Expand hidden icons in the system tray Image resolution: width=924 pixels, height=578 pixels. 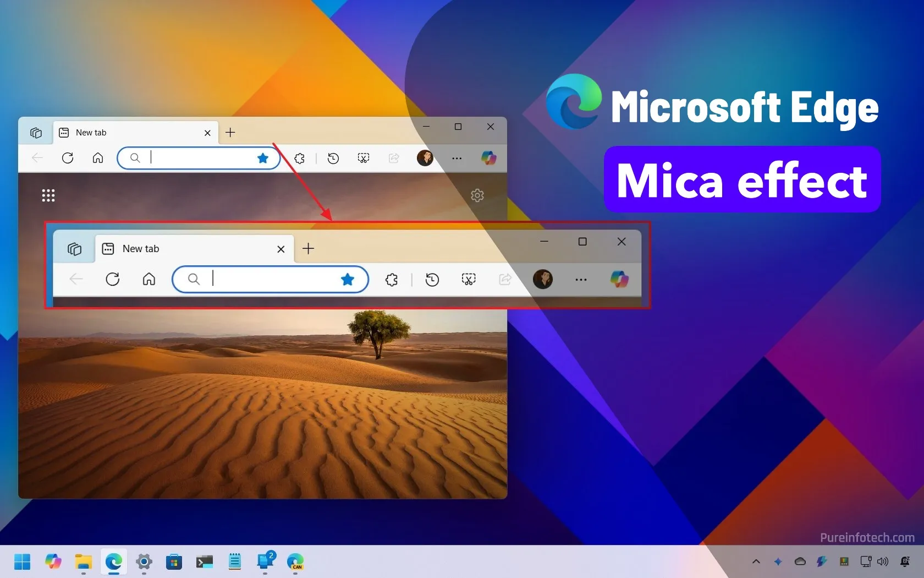coord(756,562)
